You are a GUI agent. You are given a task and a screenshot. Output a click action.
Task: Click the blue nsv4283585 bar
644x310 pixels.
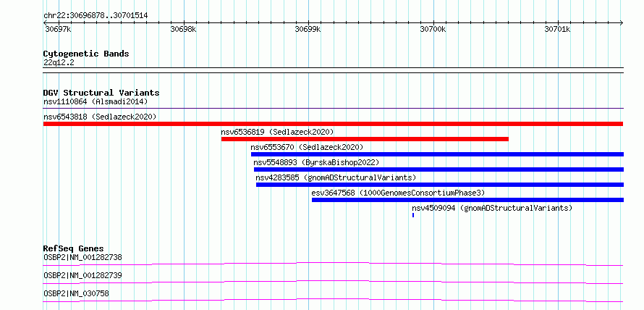click(440, 185)
